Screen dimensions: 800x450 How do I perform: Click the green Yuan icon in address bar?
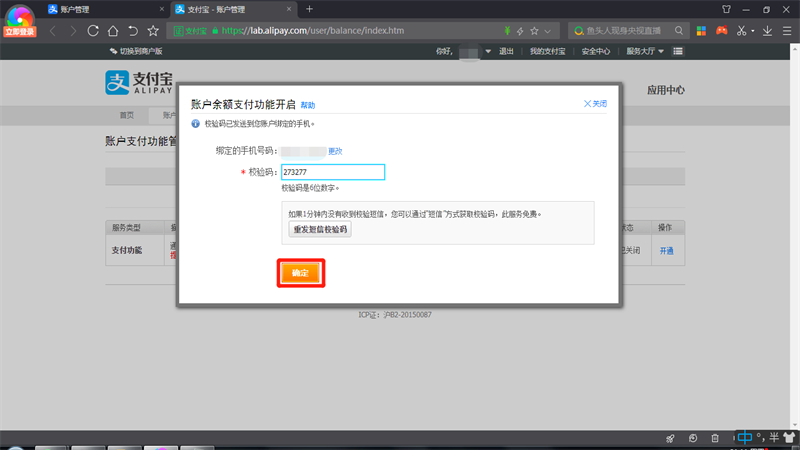(507, 31)
